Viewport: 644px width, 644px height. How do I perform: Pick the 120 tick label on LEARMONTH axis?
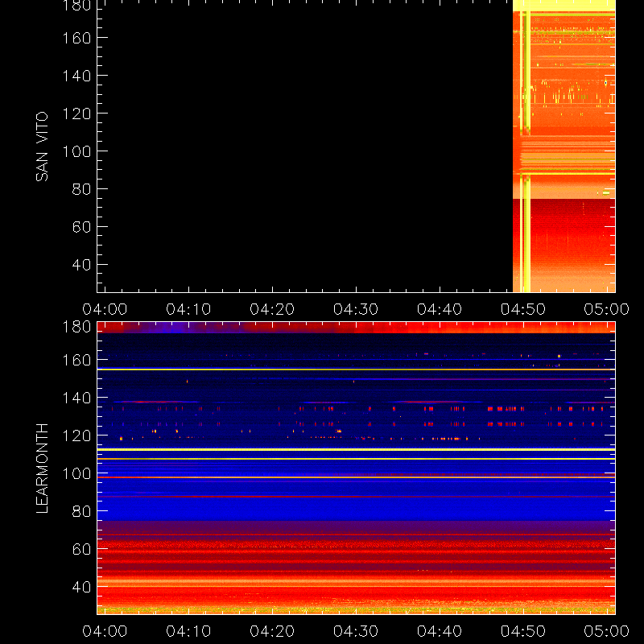click(x=76, y=436)
